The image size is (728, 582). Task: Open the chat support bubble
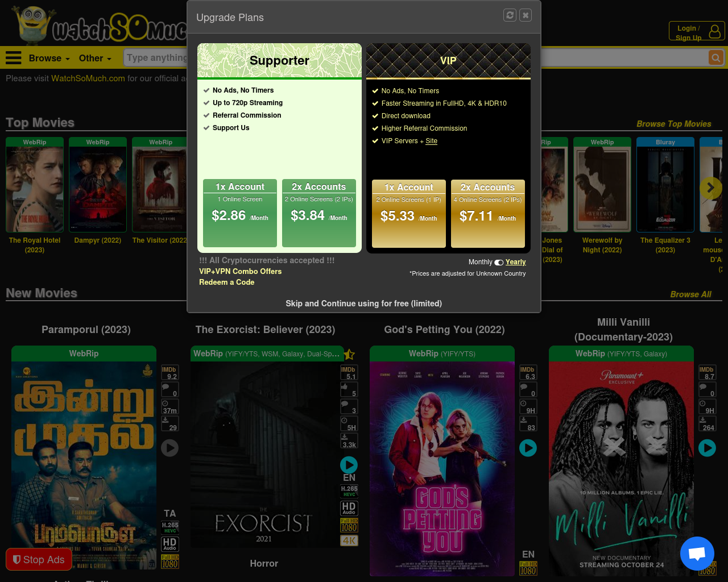tap(697, 554)
